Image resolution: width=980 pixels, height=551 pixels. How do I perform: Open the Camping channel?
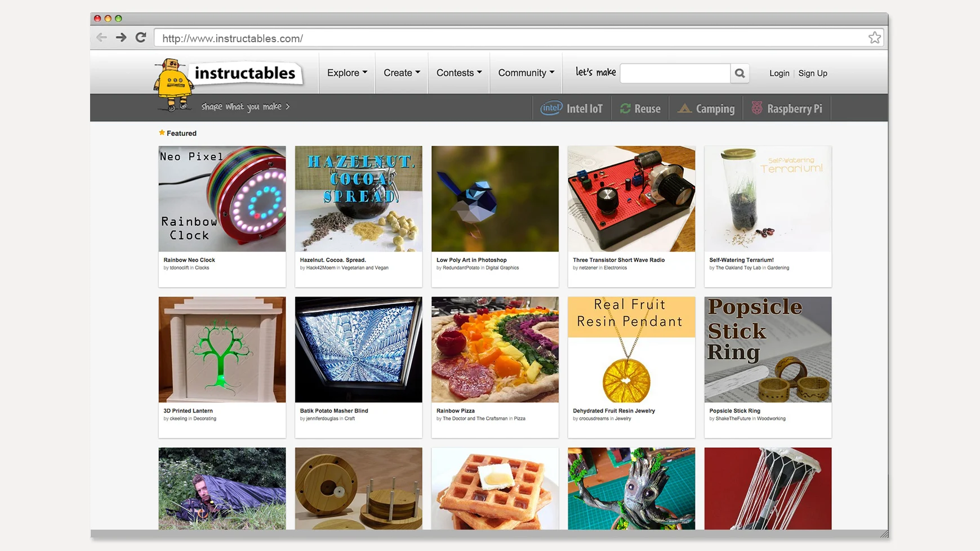(x=706, y=108)
